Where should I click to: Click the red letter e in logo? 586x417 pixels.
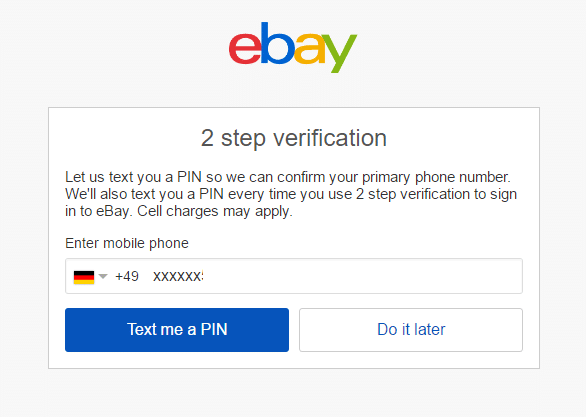point(245,49)
